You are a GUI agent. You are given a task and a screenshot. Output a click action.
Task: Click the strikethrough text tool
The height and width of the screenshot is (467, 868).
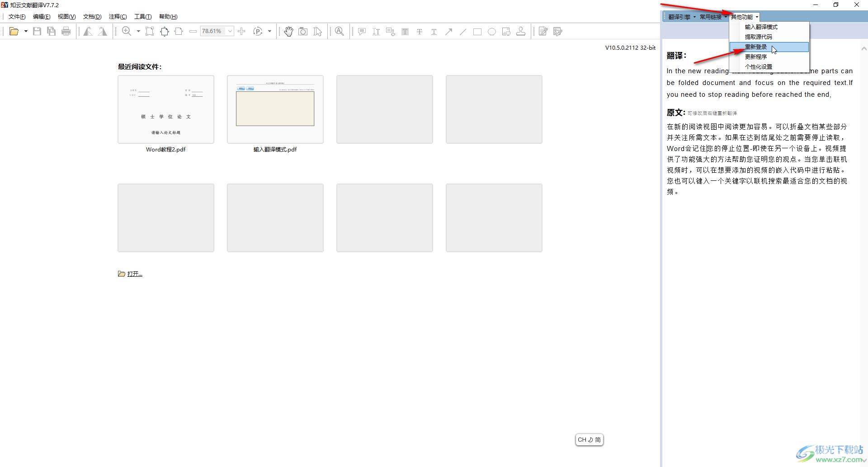coord(420,32)
